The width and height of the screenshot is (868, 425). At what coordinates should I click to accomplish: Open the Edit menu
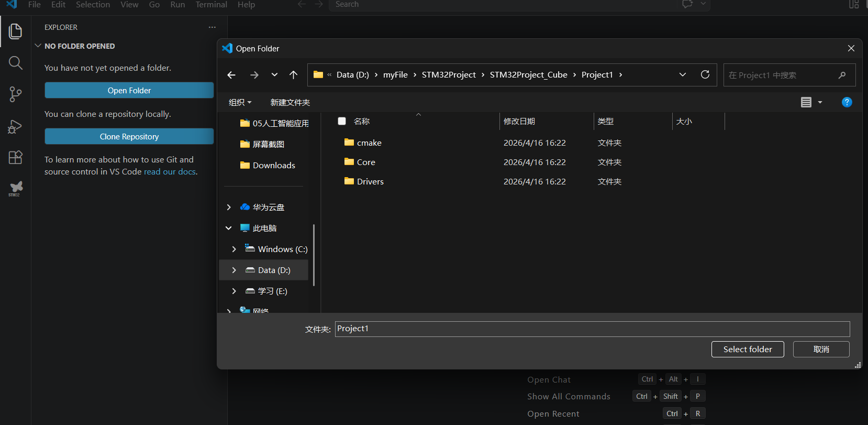click(x=58, y=4)
